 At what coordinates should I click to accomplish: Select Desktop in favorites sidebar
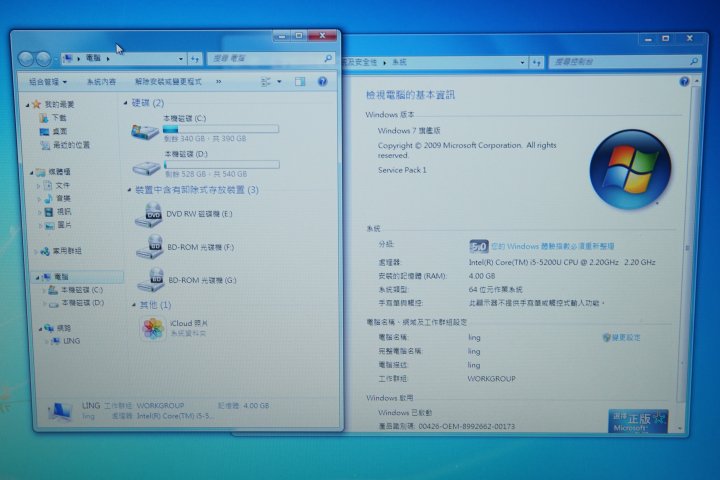coord(53,131)
